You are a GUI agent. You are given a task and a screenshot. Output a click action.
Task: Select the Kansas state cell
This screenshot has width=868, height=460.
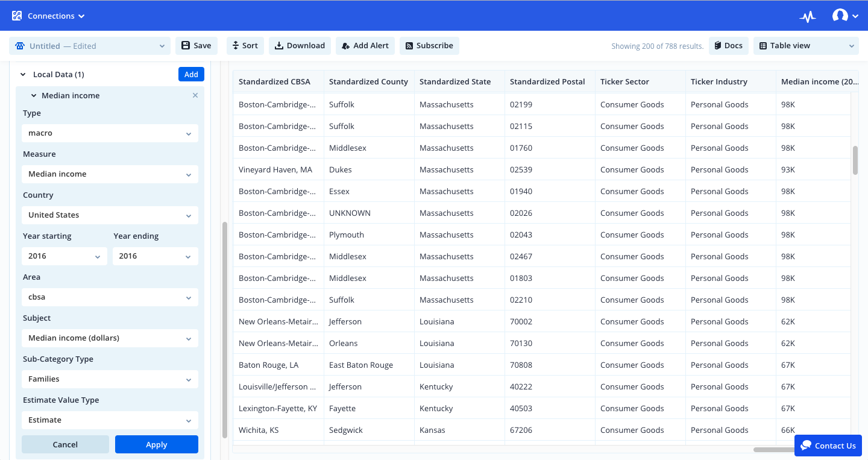pyautogui.click(x=459, y=430)
